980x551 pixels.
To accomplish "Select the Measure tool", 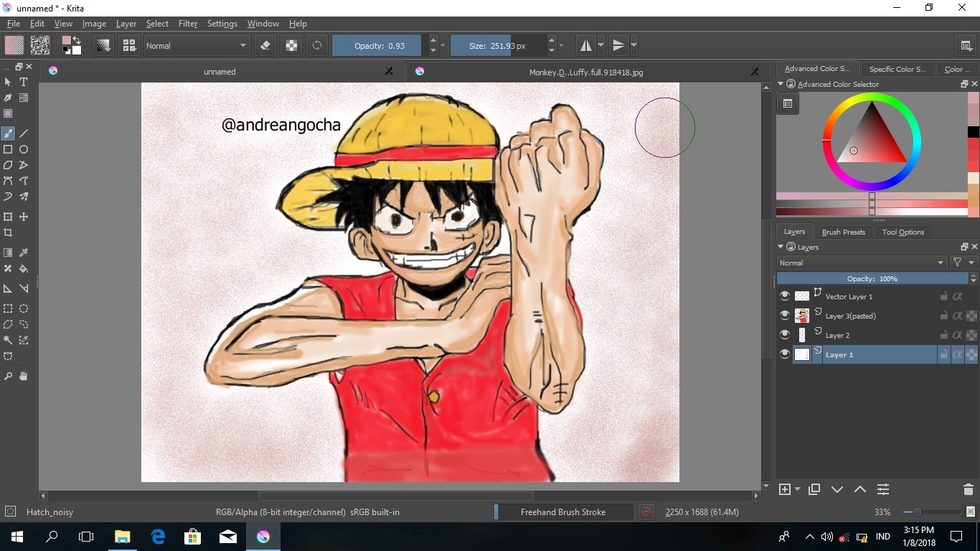I will [x=24, y=288].
